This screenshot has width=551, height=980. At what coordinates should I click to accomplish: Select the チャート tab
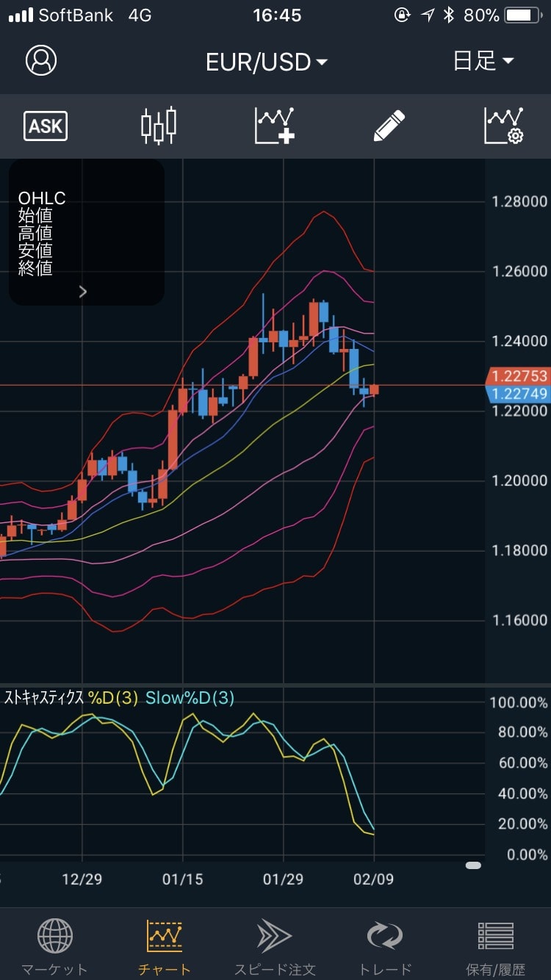click(165, 947)
